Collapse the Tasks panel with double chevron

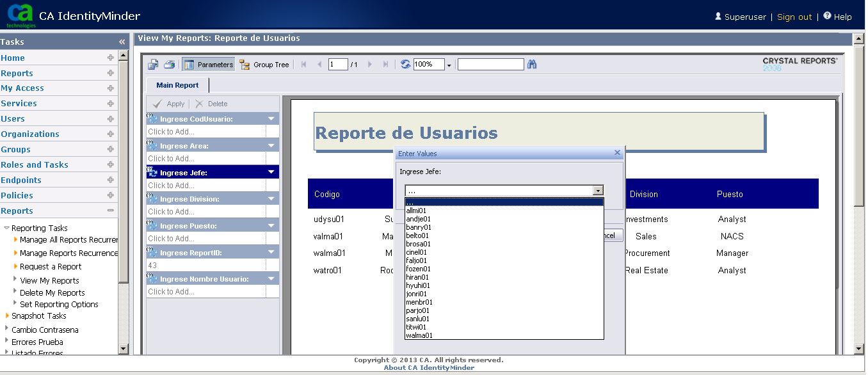[122, 42]
